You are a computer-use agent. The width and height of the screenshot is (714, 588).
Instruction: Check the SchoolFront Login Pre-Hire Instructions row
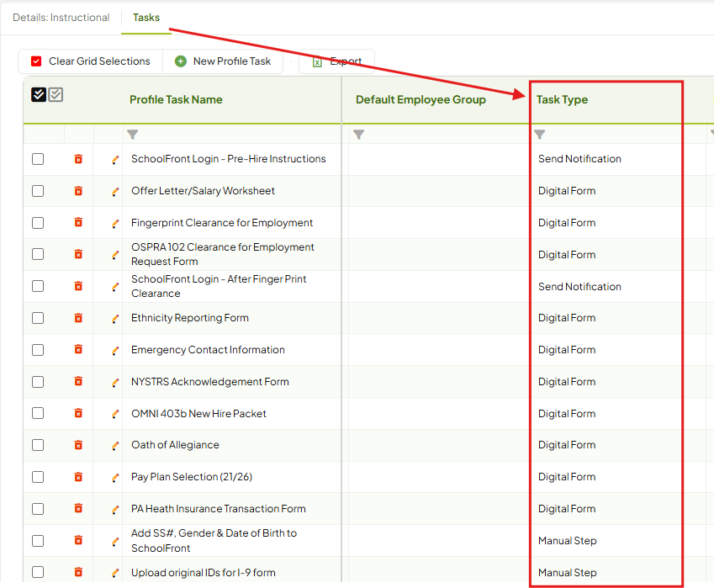[38, 159]
